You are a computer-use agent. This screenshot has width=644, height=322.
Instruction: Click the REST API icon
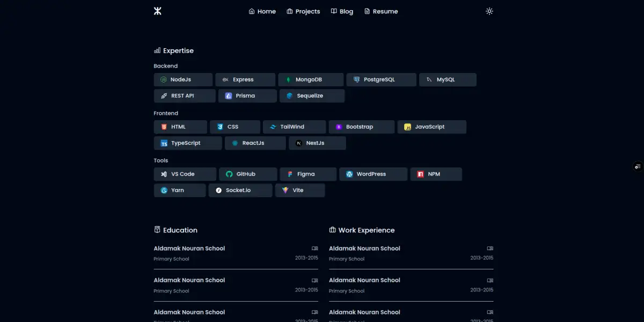tap(164, 96)
